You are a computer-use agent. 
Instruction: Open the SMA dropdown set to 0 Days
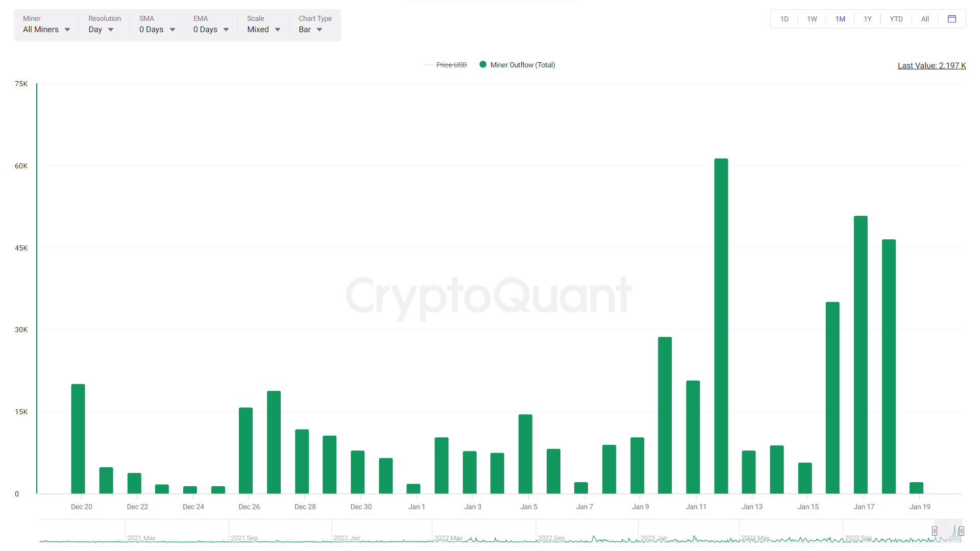point(157,30)
